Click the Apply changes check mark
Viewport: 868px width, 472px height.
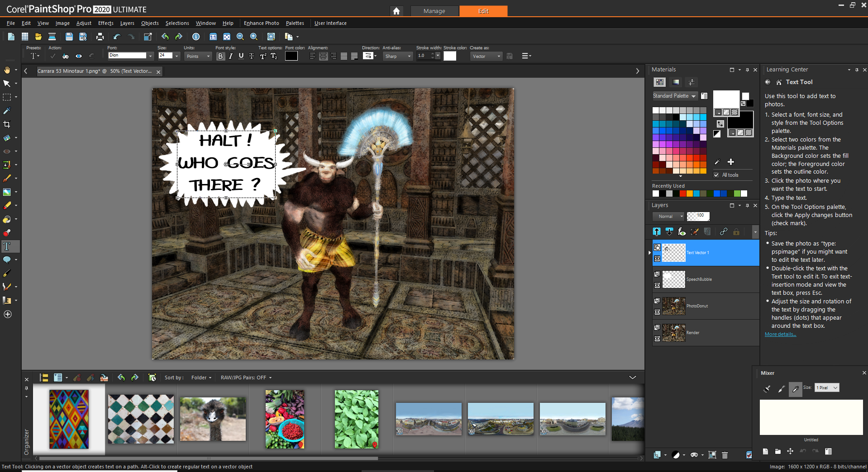pos(53,56)
